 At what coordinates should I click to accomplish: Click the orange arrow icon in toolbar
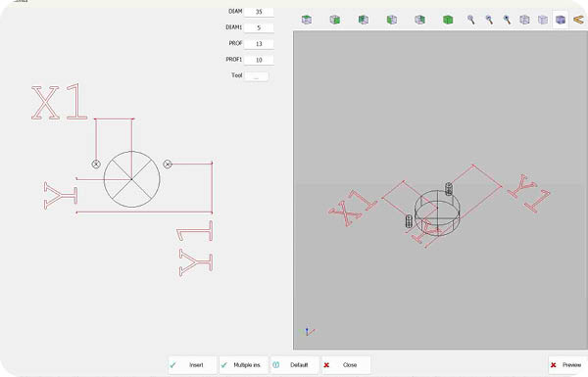[579, 20]
